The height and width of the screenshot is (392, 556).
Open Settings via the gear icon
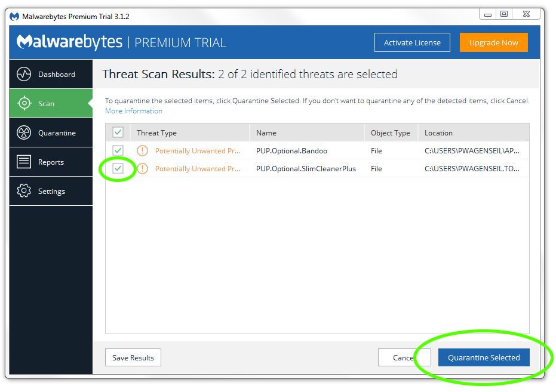click(23, 191)
